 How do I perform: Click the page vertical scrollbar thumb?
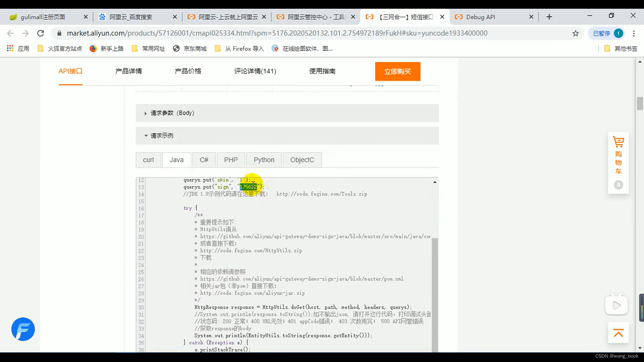pos(640,104)
